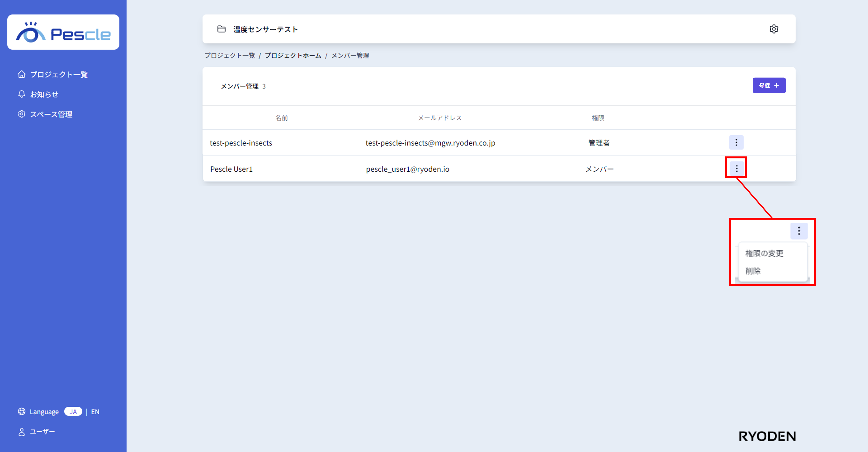Click the user profile icon
This screenshot has width=868, height=452.
tap(22, 432)
